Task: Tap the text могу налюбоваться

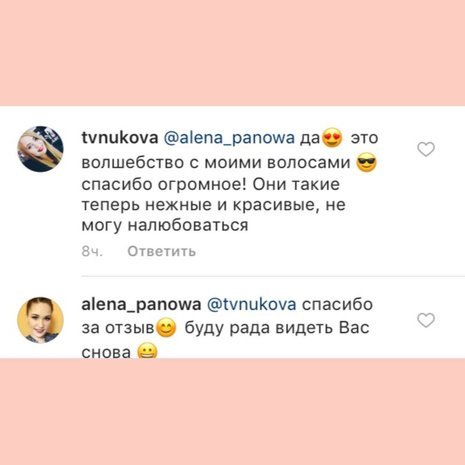Action: [165, 226]
